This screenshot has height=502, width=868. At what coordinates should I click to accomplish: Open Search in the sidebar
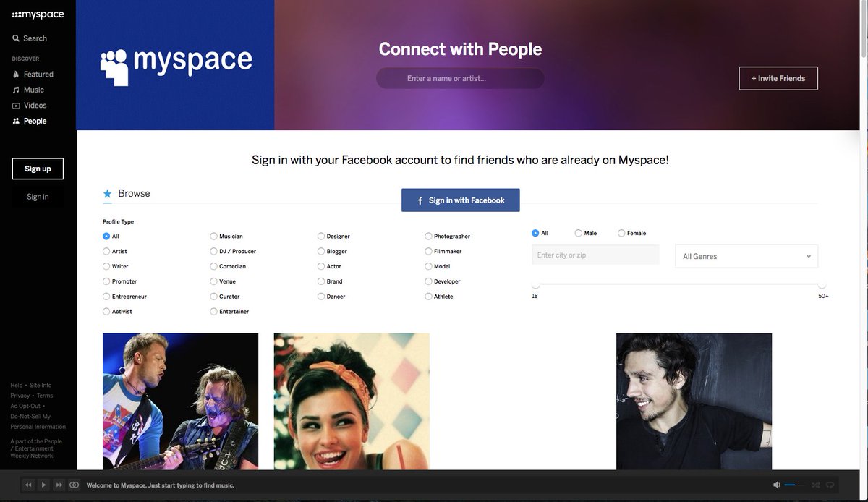30,38
